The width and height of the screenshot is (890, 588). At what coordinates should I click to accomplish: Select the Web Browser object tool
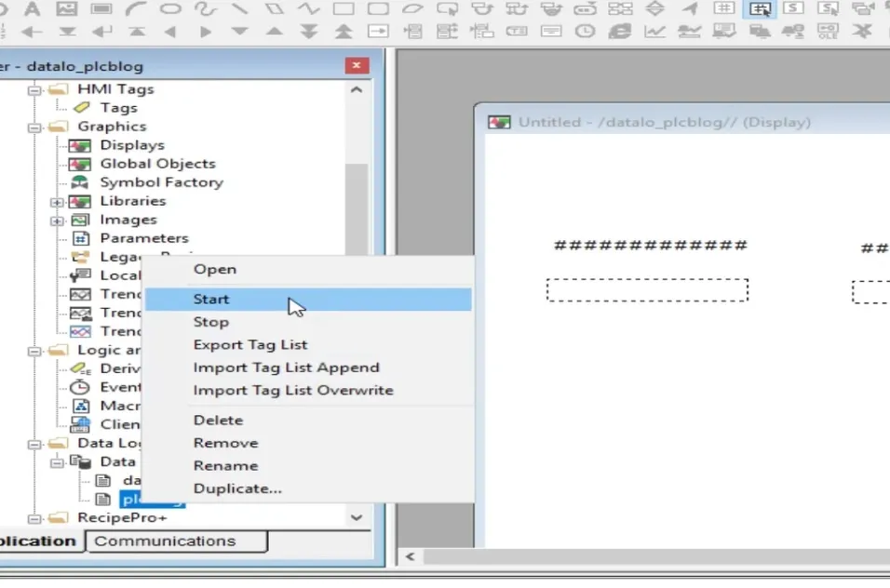[x=620, y=32]
